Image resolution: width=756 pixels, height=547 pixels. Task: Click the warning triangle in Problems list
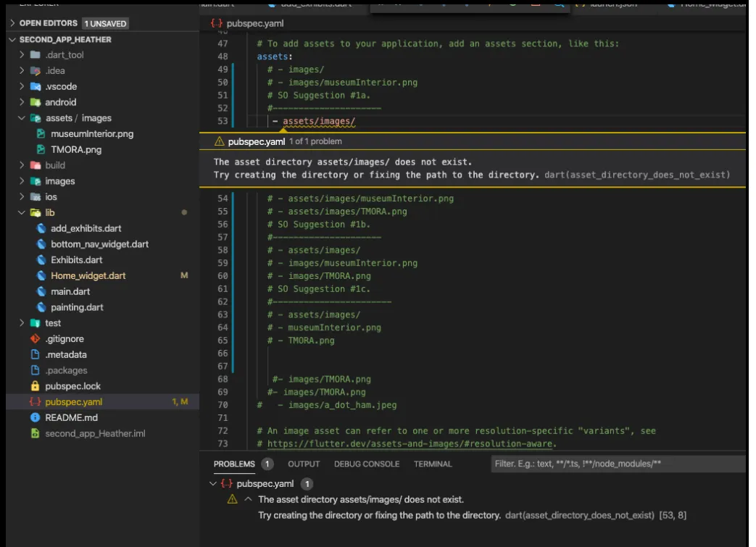pyautogui.click(x=233, y=499)
